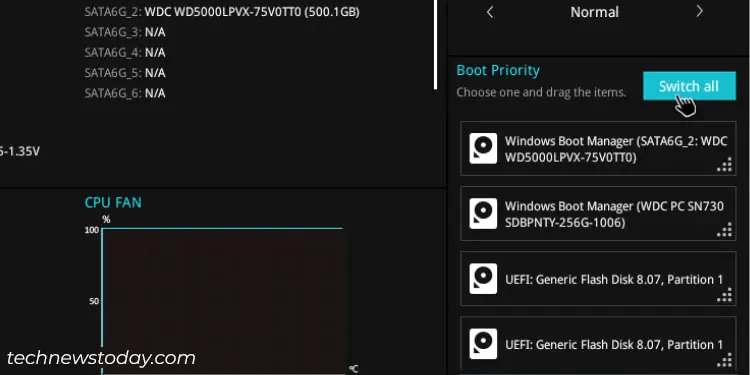Click the CPU FAN graph area
Viewport: 750px width, 375px height.
(x=223, y=301)
